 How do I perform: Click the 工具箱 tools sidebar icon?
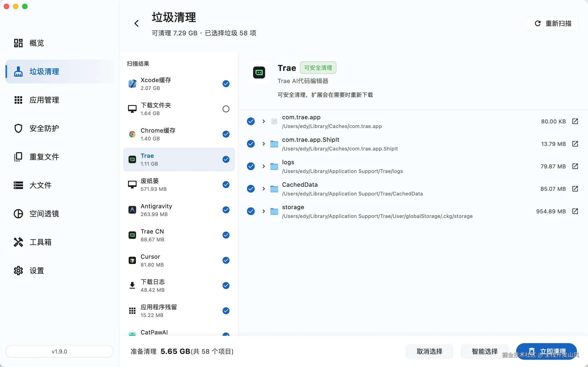pos(18,242)
